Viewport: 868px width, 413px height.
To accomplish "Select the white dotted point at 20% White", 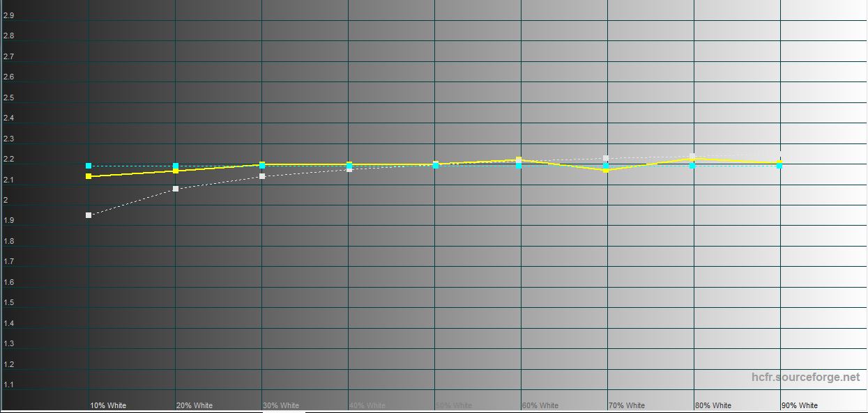I will point(176,189).
